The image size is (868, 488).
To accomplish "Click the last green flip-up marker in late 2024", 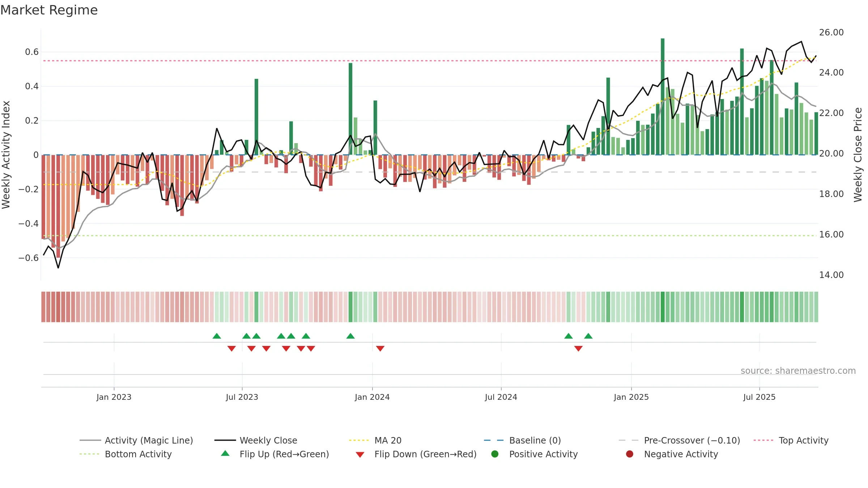I will [588, 336].
